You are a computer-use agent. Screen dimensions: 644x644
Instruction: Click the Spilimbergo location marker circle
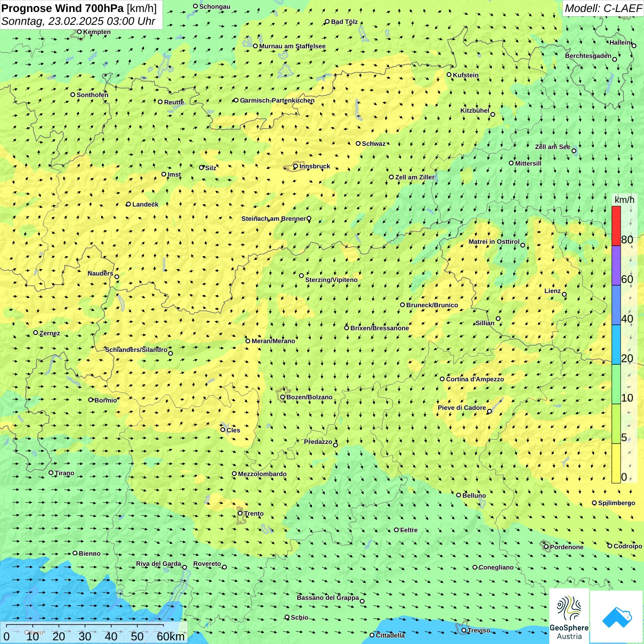(594, 503)
